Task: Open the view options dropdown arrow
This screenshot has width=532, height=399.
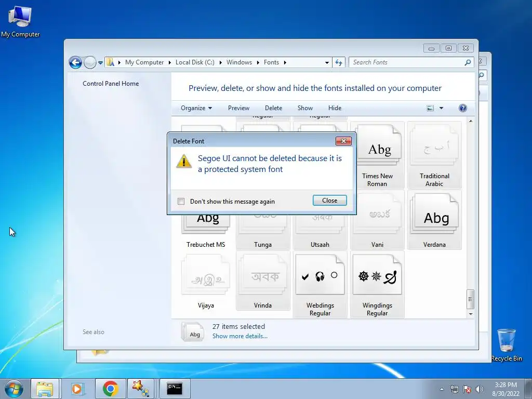Action: [x=441, y=108]
